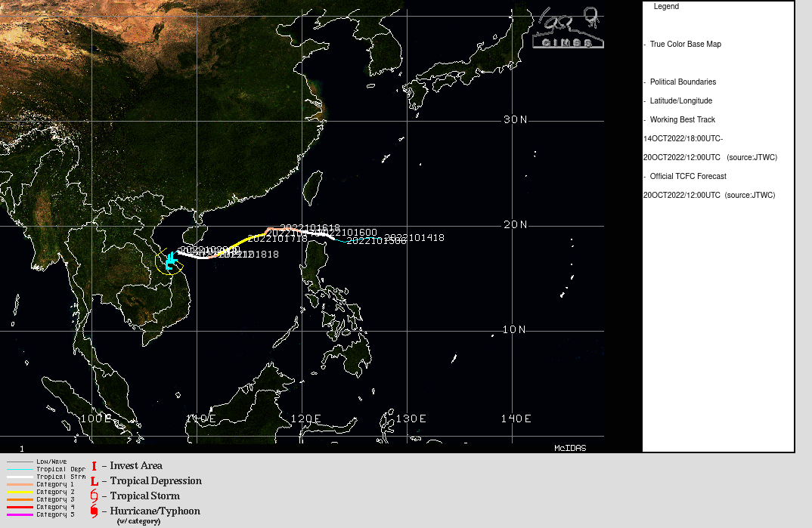Click the Tropical Storm legend symbol

(x=94, y=496)
